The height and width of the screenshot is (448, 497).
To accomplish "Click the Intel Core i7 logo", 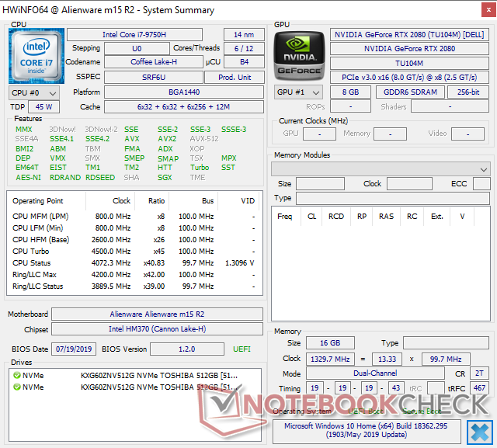I will click(36, 56).
